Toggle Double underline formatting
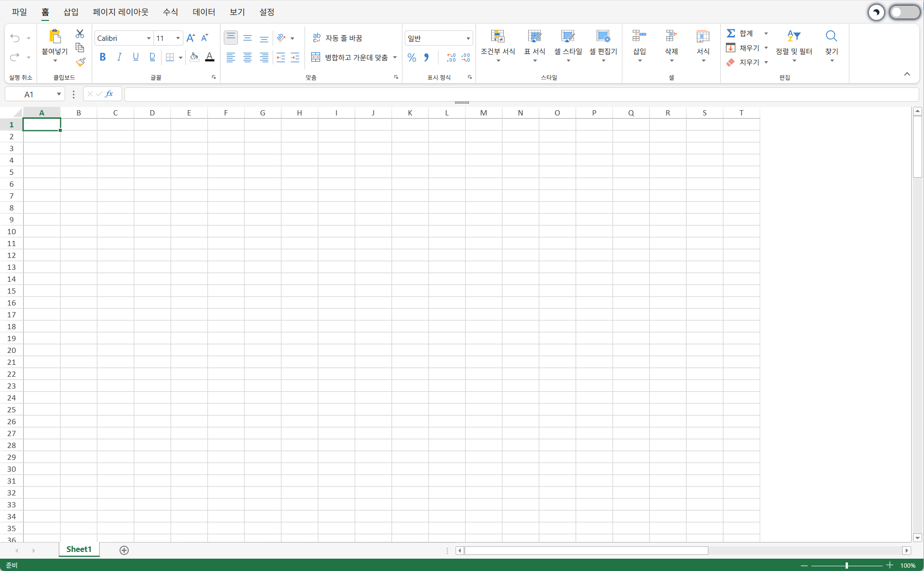The image size is (924, 571). [x=152, y=57]
